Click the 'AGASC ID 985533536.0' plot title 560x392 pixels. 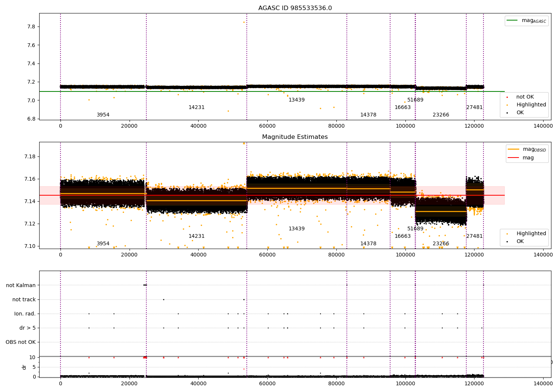tap(295, 8)
